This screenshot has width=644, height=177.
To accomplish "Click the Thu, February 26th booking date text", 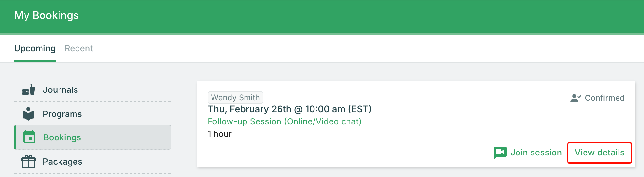I will (289, 109).
